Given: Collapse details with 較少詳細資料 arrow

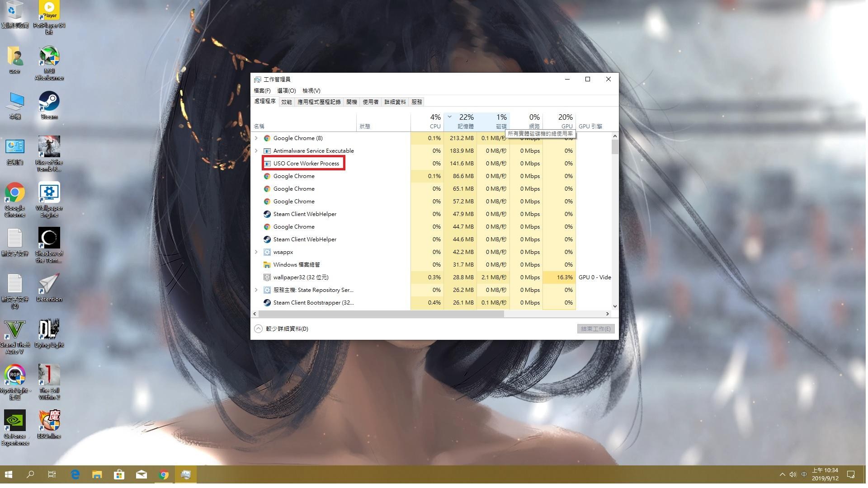Looking at the screenshot, I should tap(258, 329).
